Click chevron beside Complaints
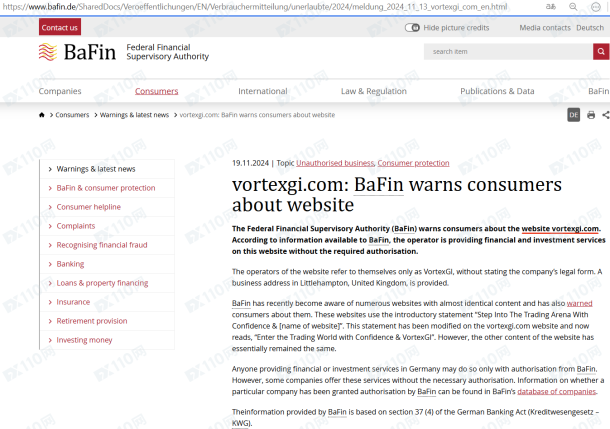The width and height of the screenshot is (610, 429). click(50, 226)
